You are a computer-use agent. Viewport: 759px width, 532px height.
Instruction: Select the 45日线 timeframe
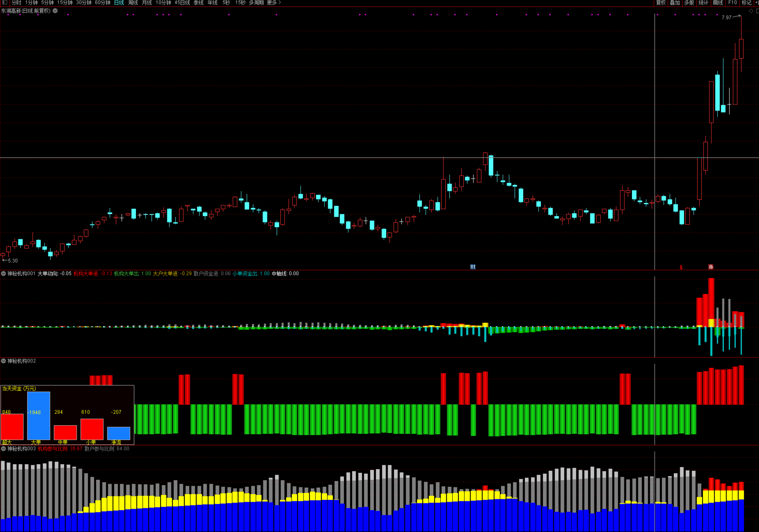pos(182,3)
